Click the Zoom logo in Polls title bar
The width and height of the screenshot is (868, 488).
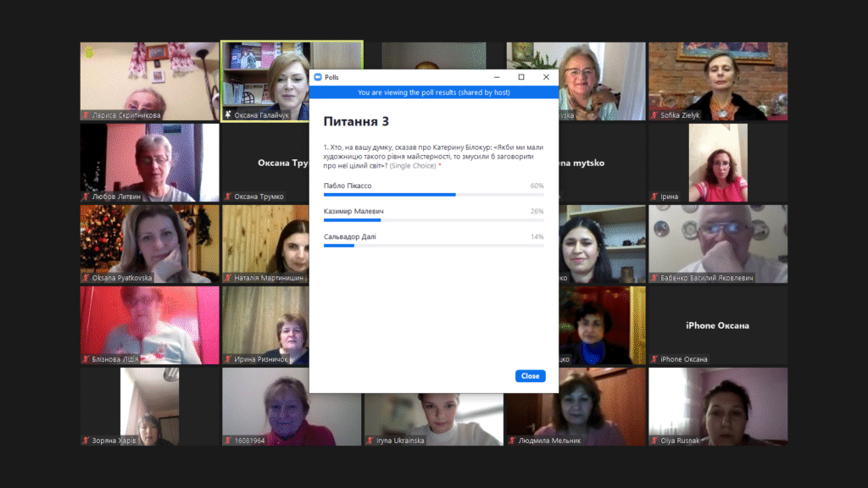point(317,77)
